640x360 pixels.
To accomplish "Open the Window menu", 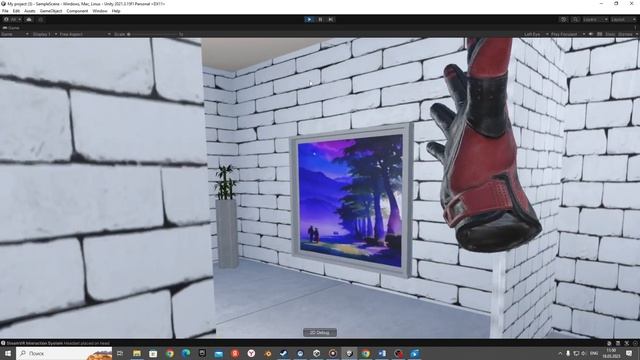I will pos(100,11).
